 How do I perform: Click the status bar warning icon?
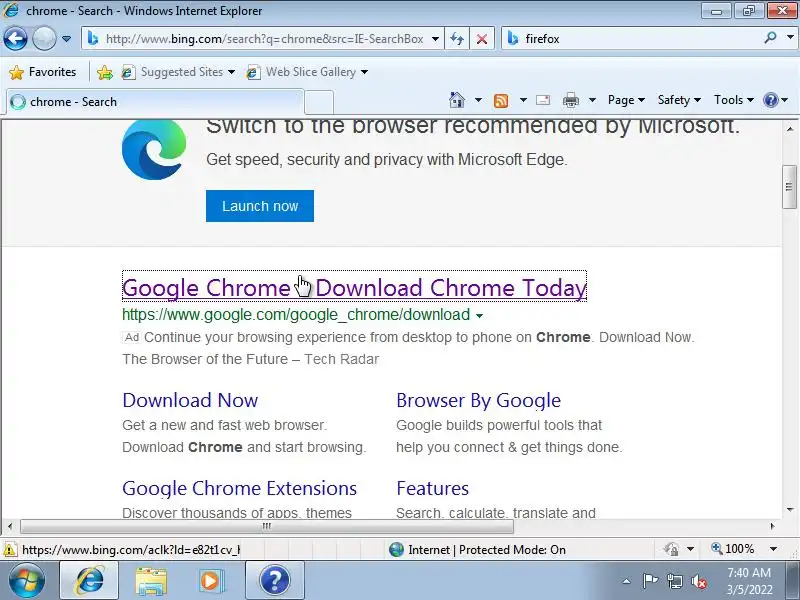10,550
